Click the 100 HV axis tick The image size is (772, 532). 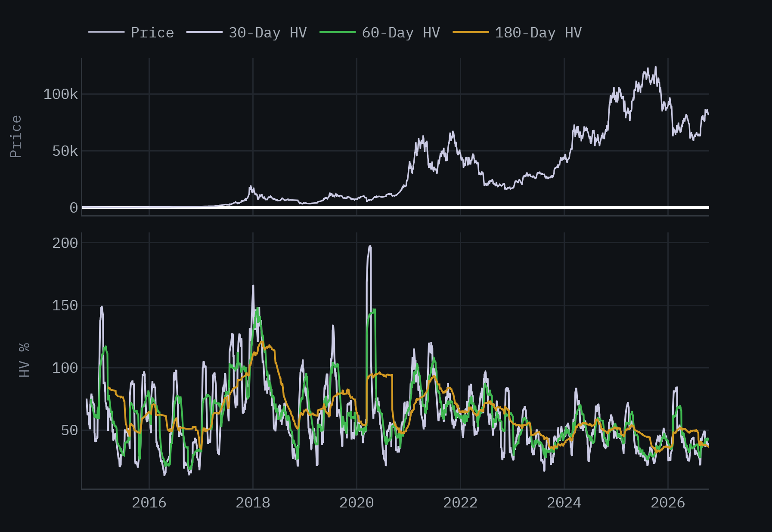[65, 368]
